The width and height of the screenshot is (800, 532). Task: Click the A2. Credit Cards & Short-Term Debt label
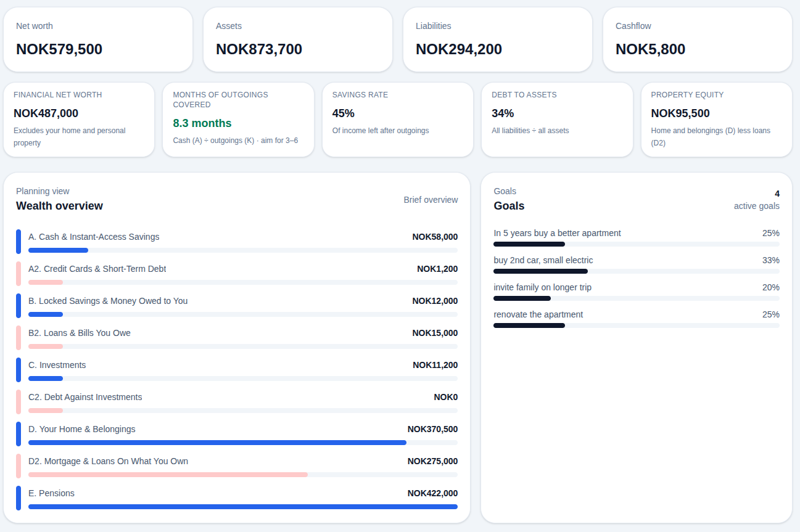point(97,269)
